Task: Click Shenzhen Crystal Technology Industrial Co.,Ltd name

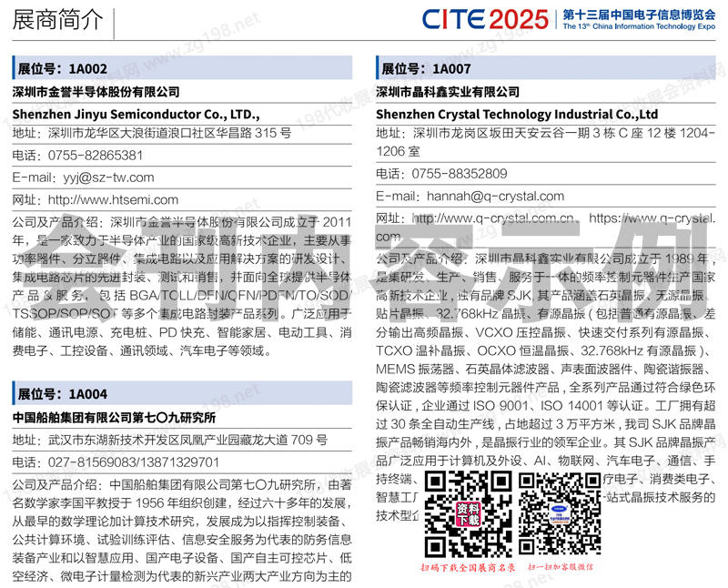Action: point(516,115)
